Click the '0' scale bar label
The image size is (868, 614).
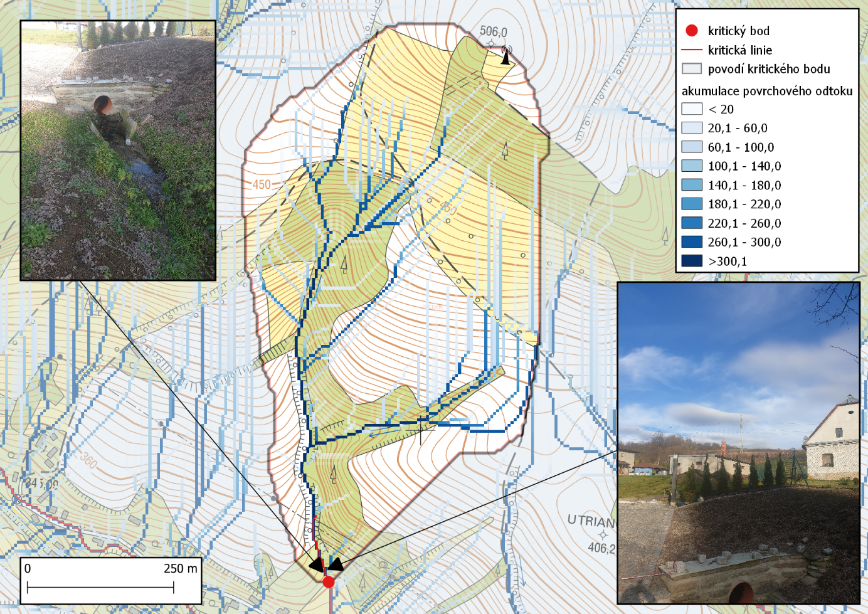28,568
